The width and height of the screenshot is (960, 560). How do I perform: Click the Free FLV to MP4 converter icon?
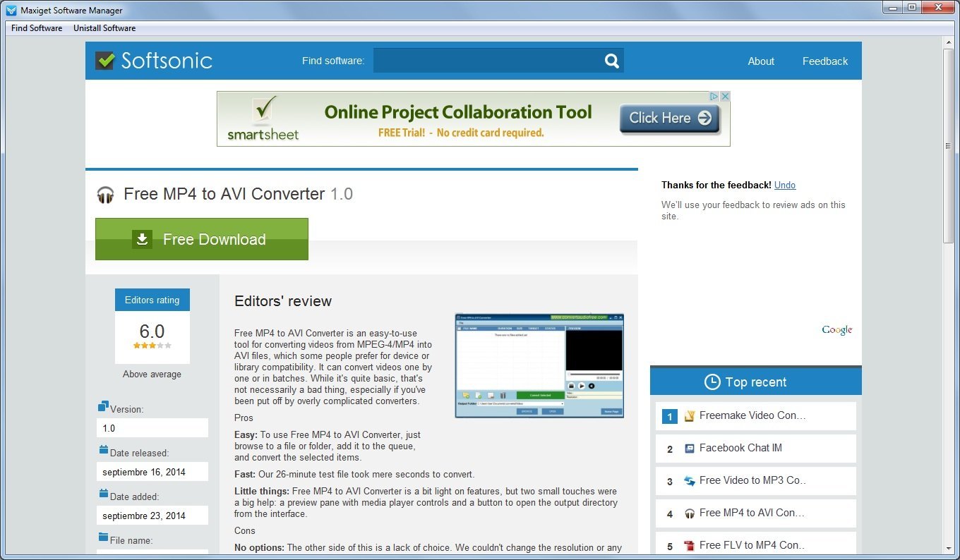(x=688, y=544)
